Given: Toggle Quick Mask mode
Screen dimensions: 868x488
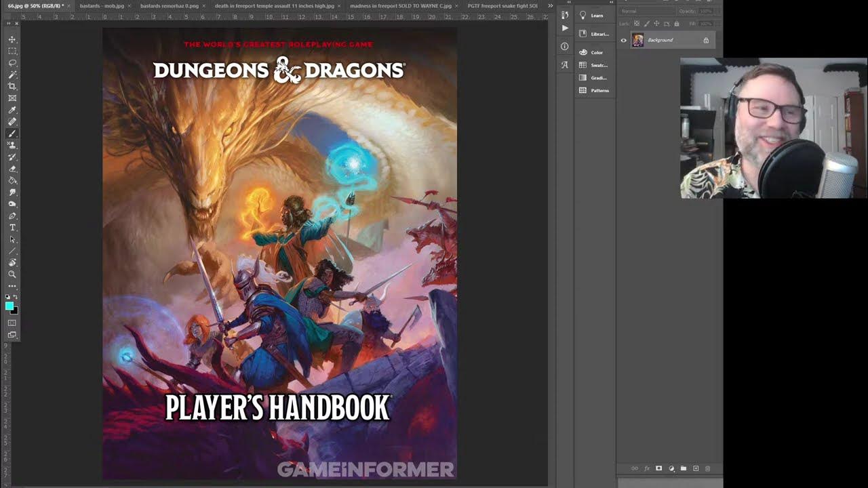Looking at the screenshot, I should tap(12, 323).
